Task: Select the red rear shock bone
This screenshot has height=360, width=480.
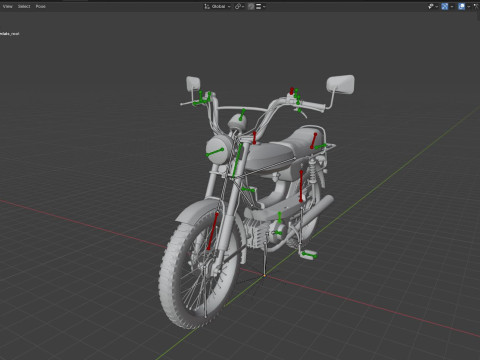Action: pos(301,186)
